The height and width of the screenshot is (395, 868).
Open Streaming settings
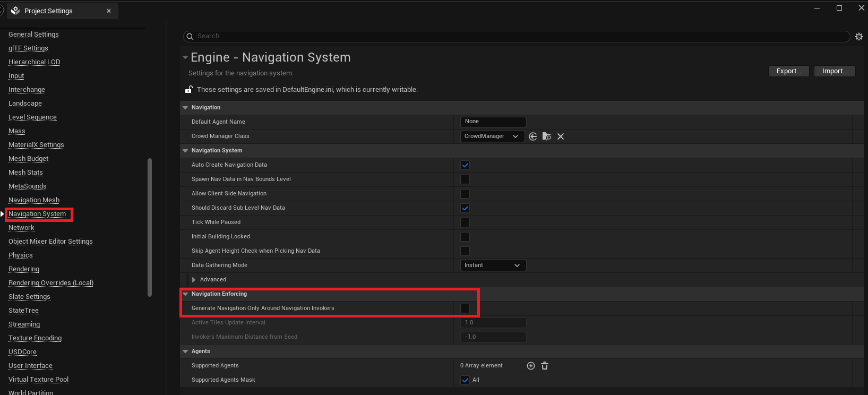point(24,324)
